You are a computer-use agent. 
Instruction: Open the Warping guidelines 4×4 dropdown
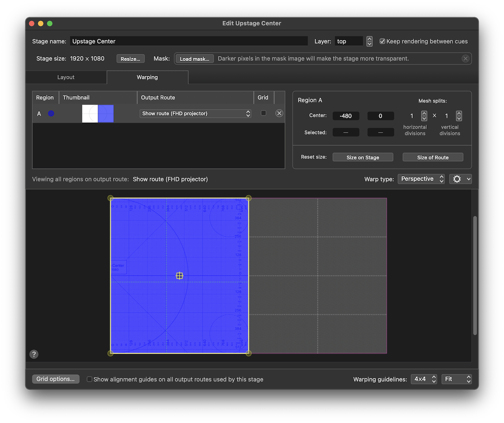(x=425, y=379)
